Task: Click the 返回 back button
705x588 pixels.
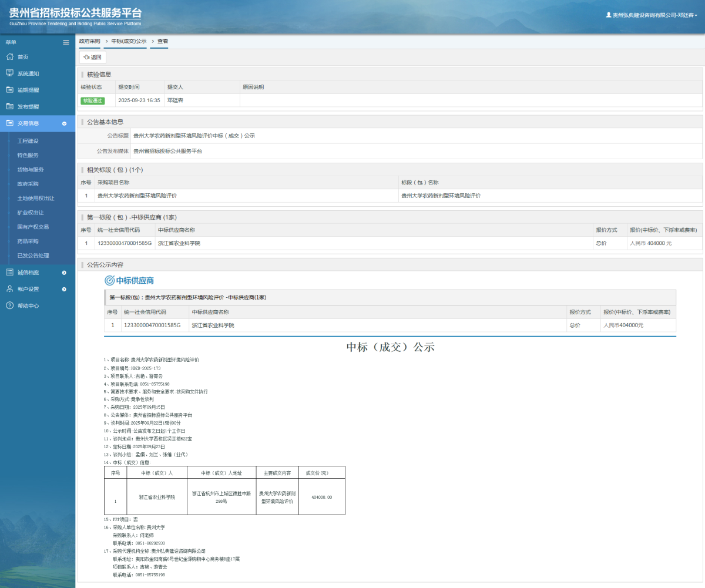Action: (93, 58)
